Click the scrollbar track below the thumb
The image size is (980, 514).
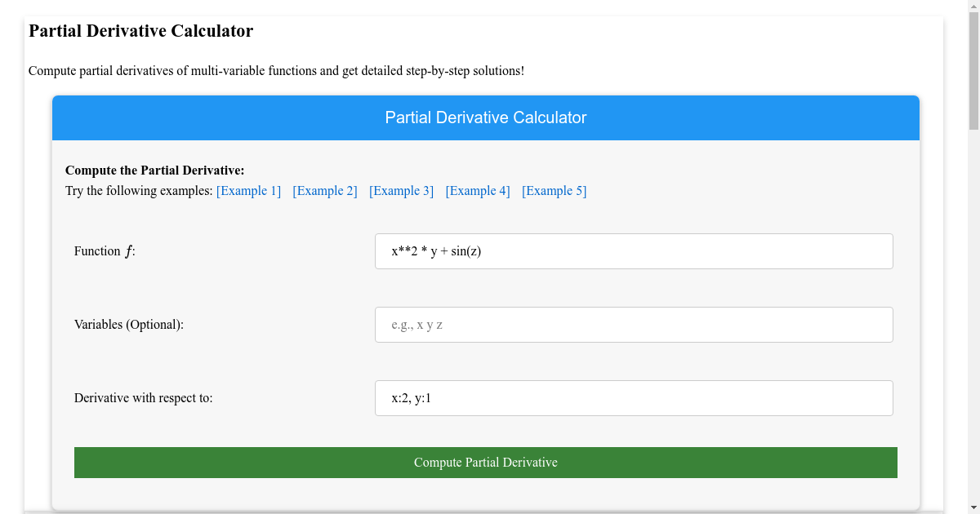[x=973, y=326]
